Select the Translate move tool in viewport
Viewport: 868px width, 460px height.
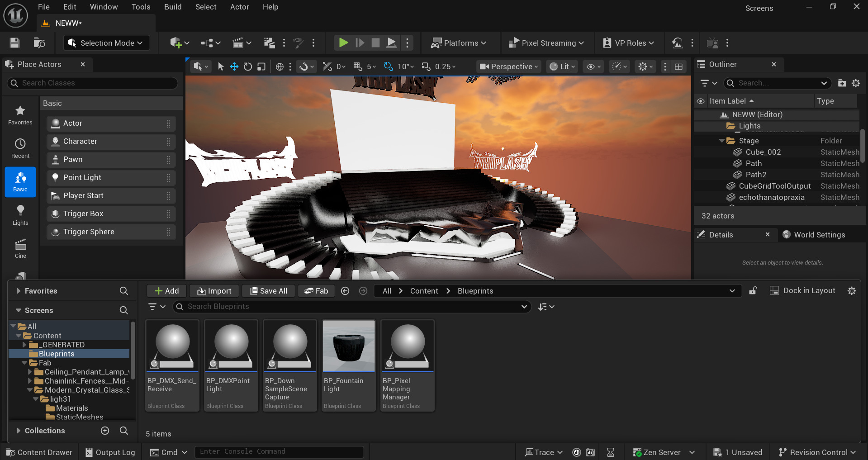coord(234,66)
